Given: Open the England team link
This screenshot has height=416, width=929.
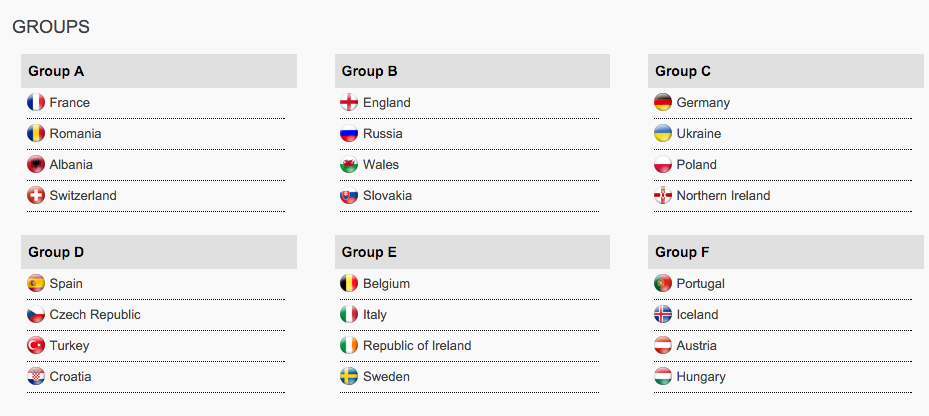Looking at the screenshot, I should (387, 103).
